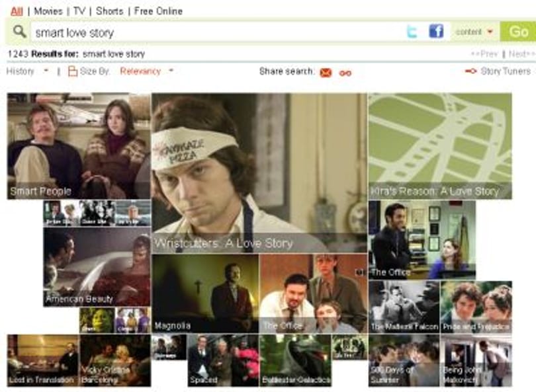The image size is (536, 392).
Task: Go to next results page
Action: click(x=521, y=54)
